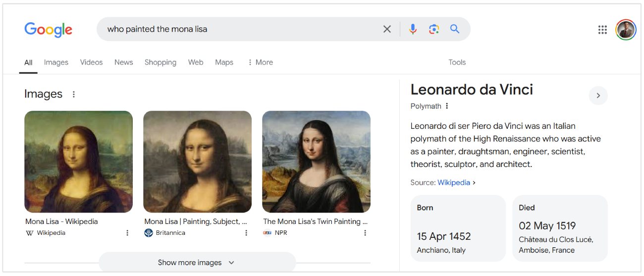Expand the More search filters menu
This screenshot has width=644, height=276.
click(x=260, y=62)
